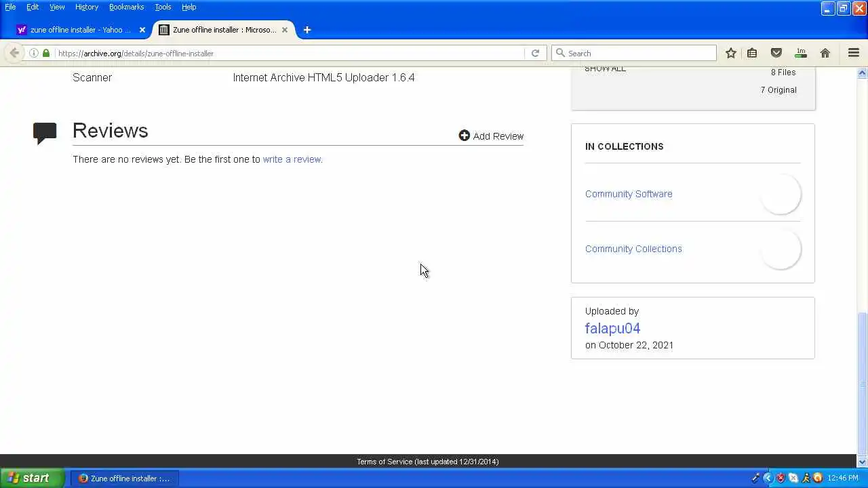Close the Yahoo search tab
Image resolution: width=868 pixels, height=488 pixels.
[x=142, y=30]
